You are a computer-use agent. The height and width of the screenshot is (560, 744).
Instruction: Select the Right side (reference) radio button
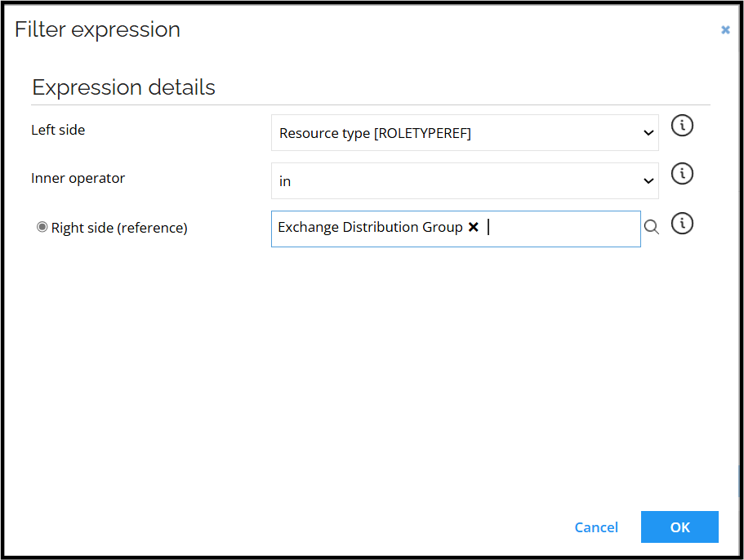(x=42, y=228)
